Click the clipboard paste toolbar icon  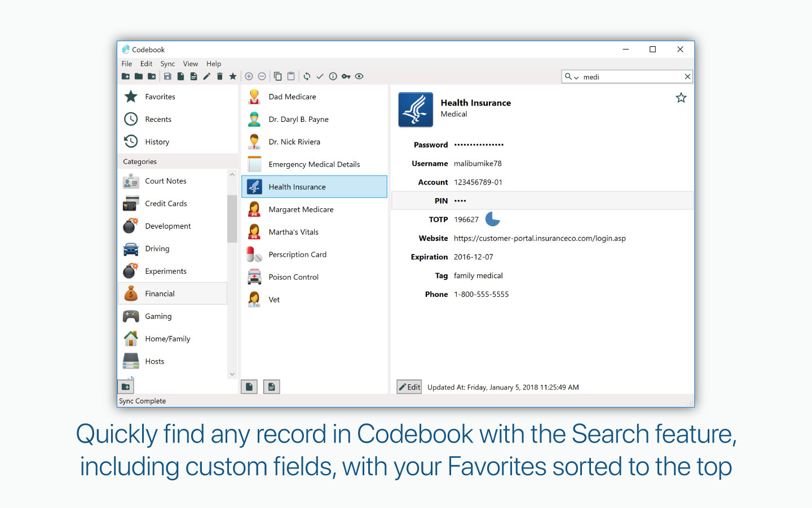point(291,76)
